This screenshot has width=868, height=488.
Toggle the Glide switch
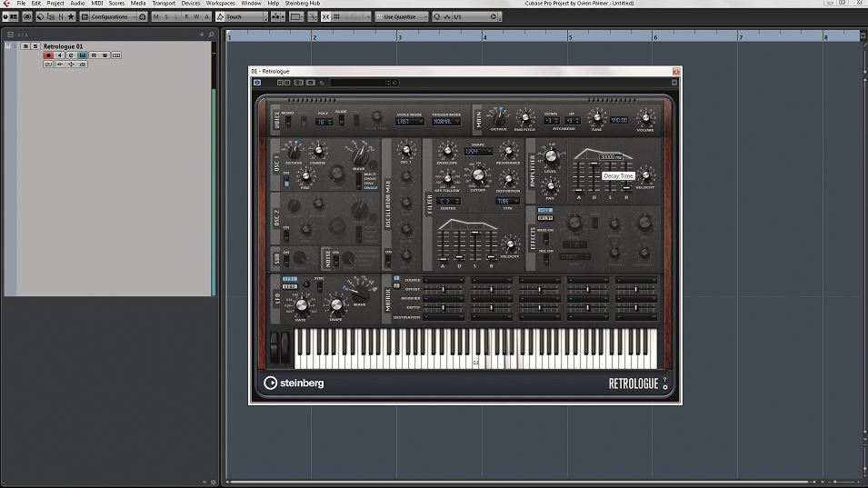point(342,120)
